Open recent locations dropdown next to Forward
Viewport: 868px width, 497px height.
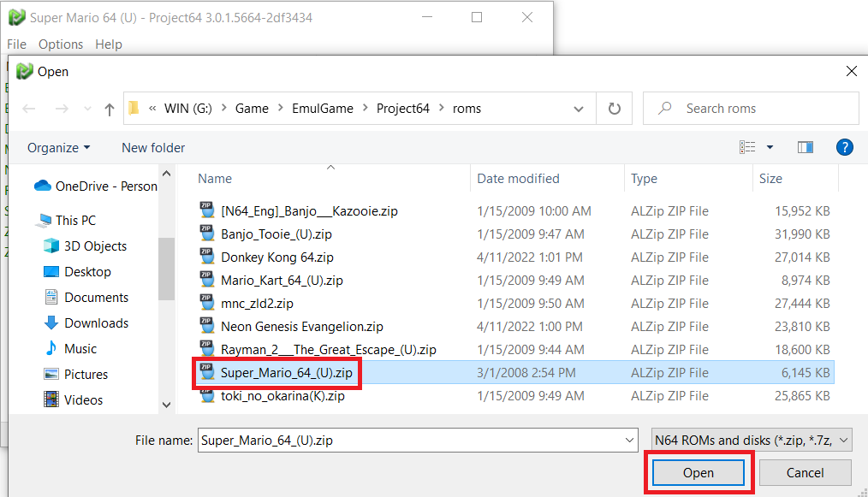click(x=87, y=109)
